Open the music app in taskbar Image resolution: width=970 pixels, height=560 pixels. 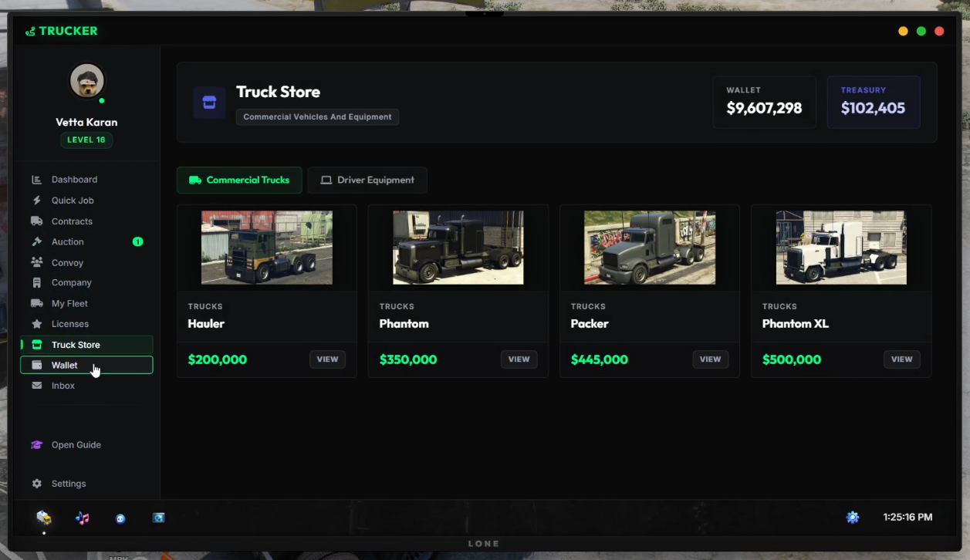(x=83, y=518)
